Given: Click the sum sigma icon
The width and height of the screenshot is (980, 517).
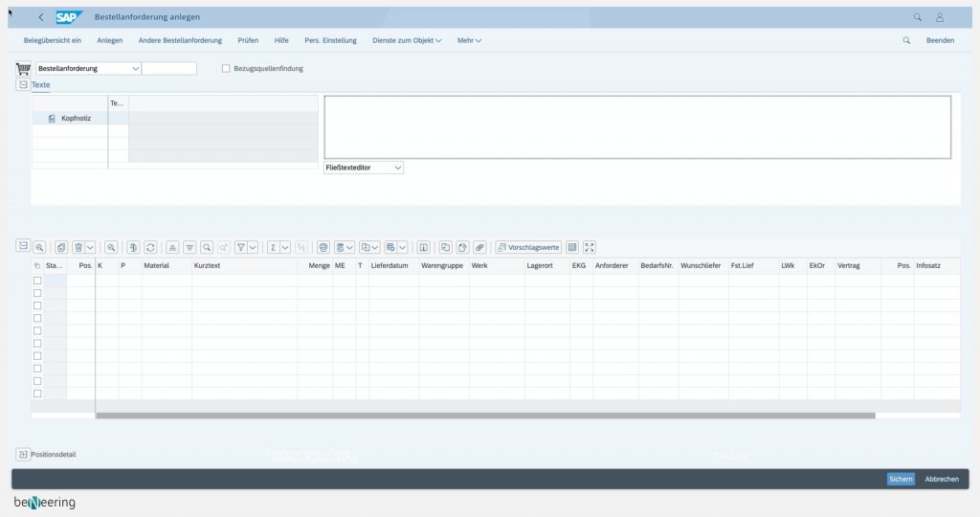Looking at the screenshot, I should [x=273, y=248].
